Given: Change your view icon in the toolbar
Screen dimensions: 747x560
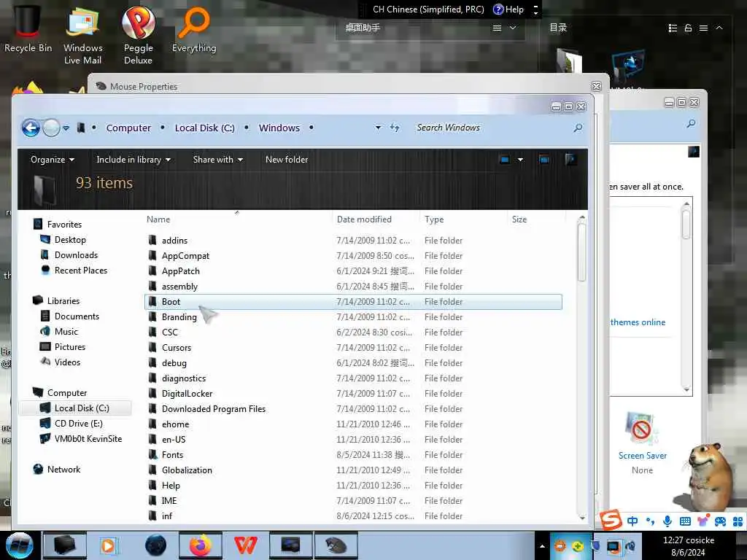Looking at the screenshot, I should [x=505, y=160].
